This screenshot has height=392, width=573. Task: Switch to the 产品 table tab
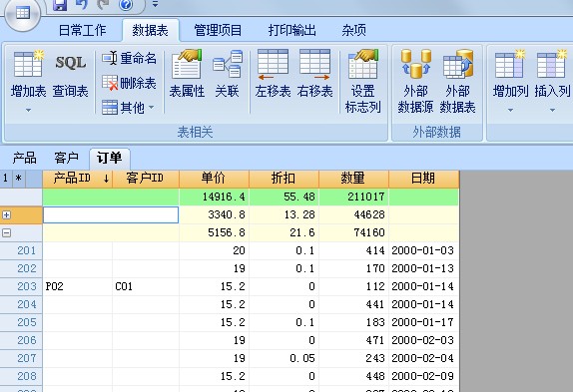(x=24, y=158)
